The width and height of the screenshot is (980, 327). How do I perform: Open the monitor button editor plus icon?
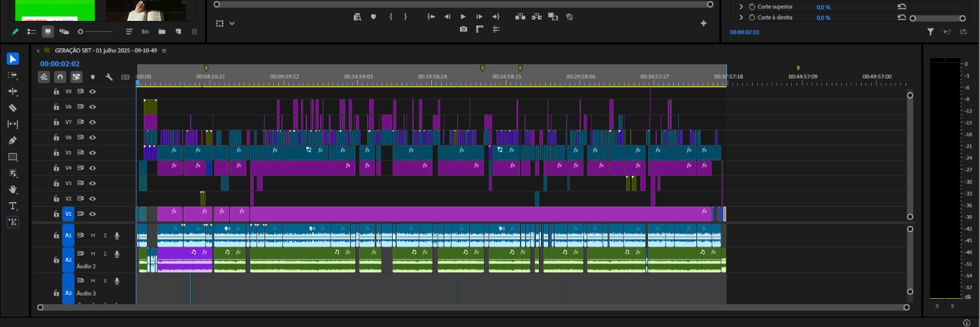704,24
